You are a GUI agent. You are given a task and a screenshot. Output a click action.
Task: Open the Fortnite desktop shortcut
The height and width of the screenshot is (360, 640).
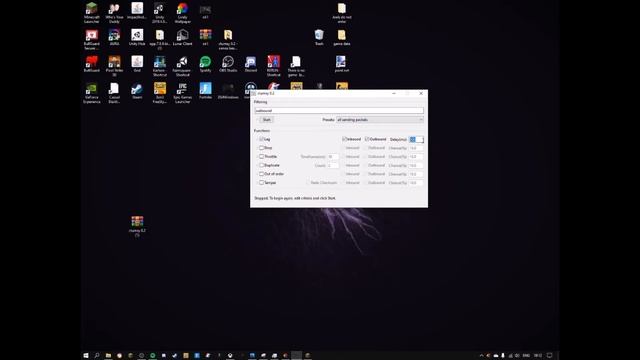pyautogui.click(x=205, y=91)
